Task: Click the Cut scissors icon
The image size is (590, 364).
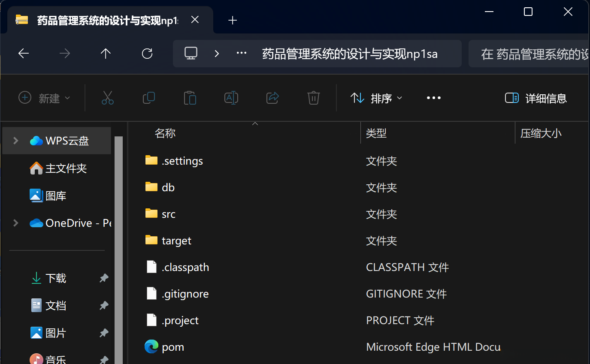Action: tap(108, 98)
